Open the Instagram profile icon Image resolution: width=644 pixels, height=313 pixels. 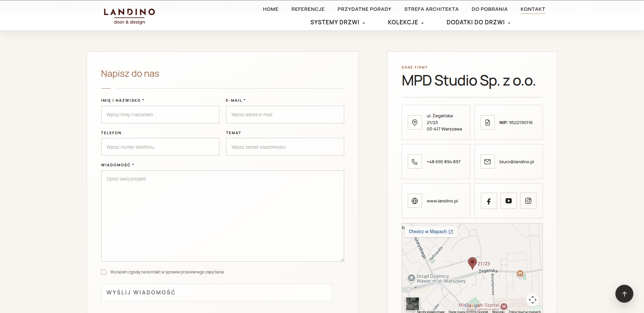point(528,201)
